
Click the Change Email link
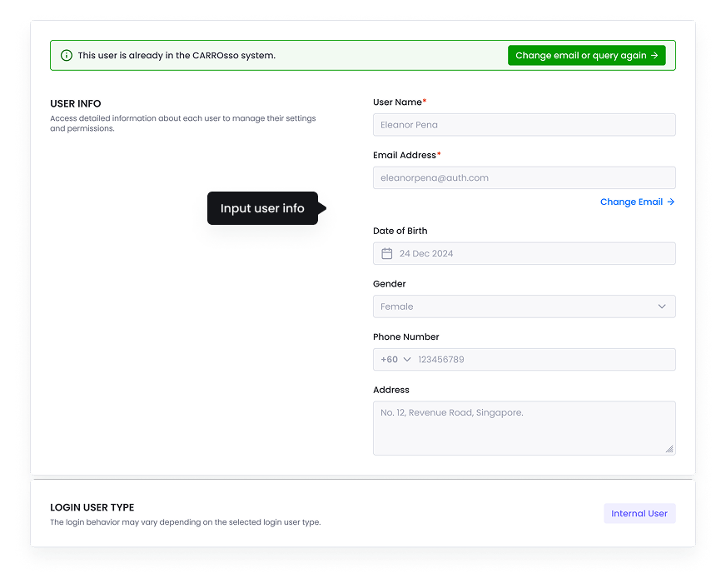(631, 202)
